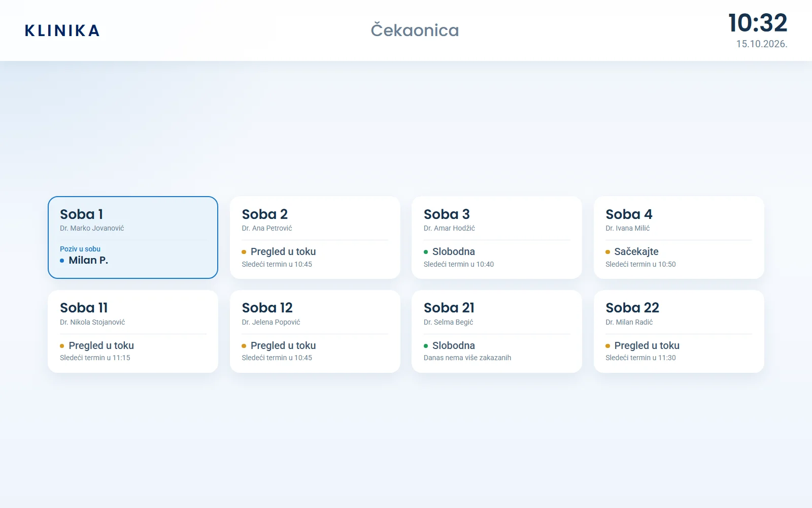Viewport: 812px width, 508px height.
Task: Click orange dot beside Sačekajte
Action: tap(607, 252)
